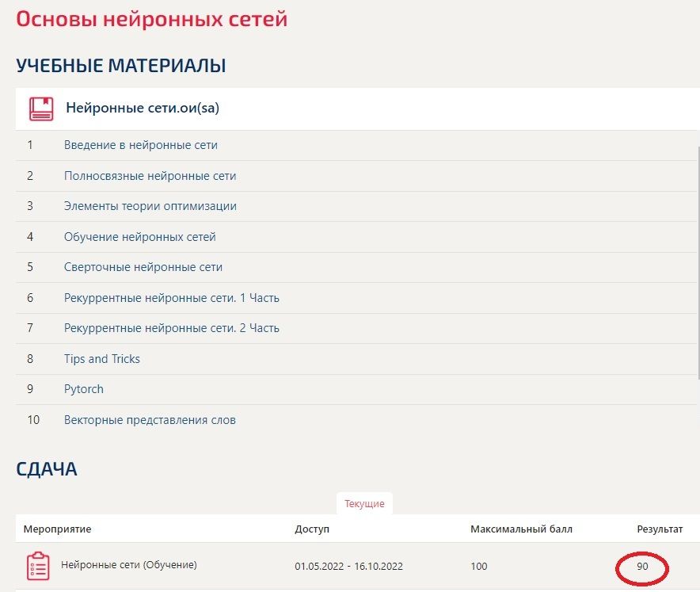Open lesson Обучение нейронных сетей
The width and height of the screenshot is (700, 592).
[139, 237]
